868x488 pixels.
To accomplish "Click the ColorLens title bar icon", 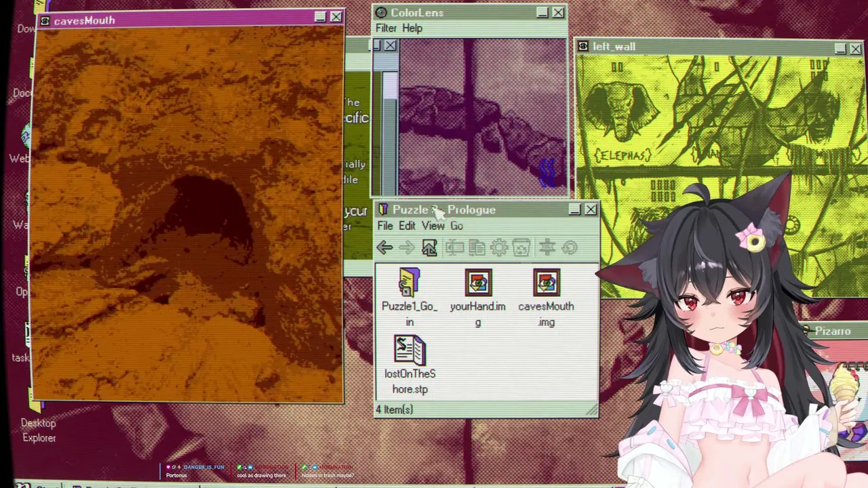I will coord(381,13).
